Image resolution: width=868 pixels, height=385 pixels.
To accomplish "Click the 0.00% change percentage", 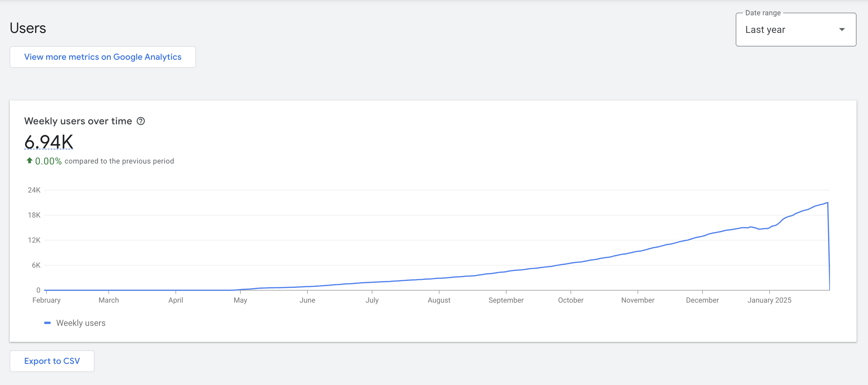I will coord(48,161).
